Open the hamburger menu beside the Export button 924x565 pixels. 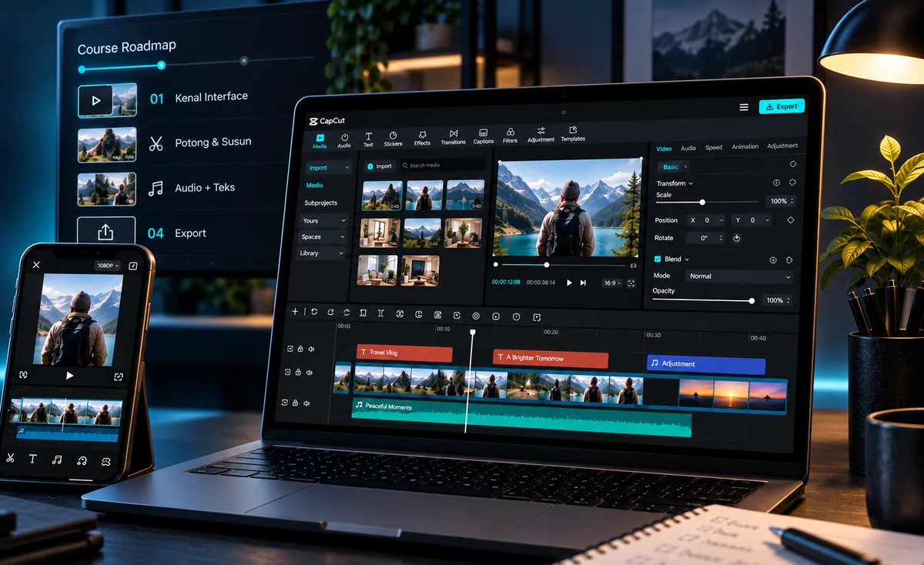pyautogui.click(x=744, y=107)
